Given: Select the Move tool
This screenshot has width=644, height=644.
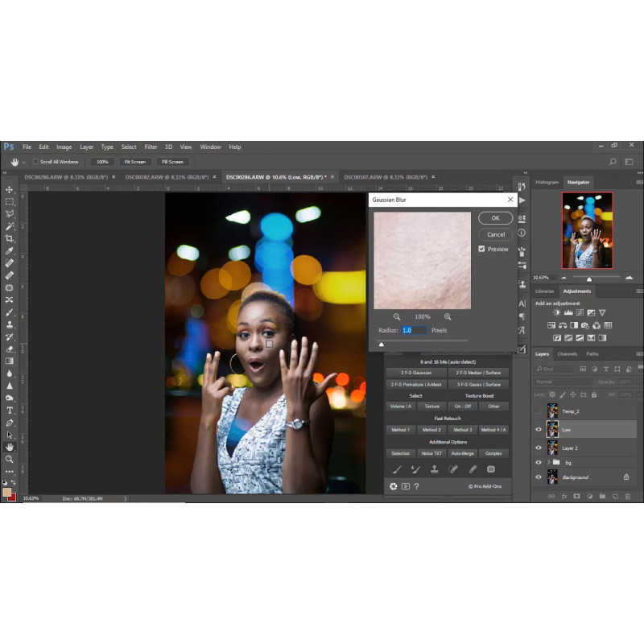Looking at the screenshot, I should pyautogui.click(x=10, y=190).
